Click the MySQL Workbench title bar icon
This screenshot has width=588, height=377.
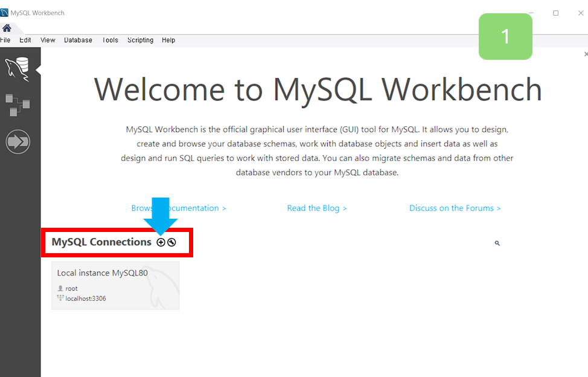pos(4,13)
